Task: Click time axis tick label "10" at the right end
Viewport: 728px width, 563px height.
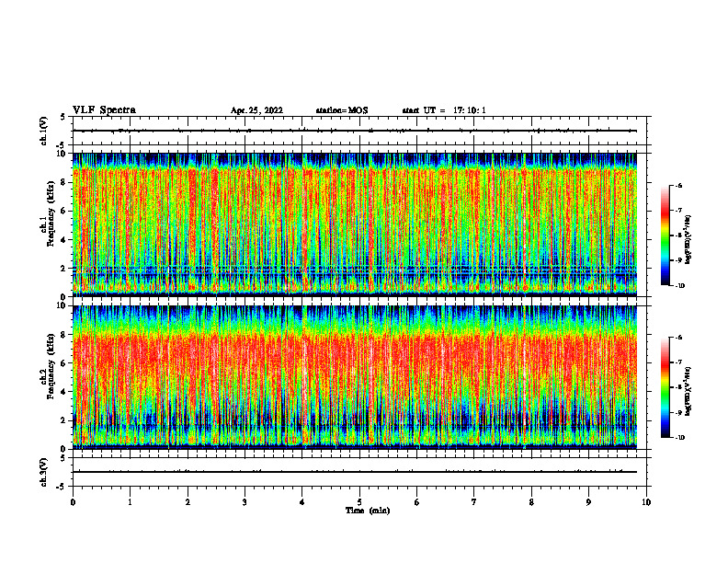Action: tap(646, 502)
